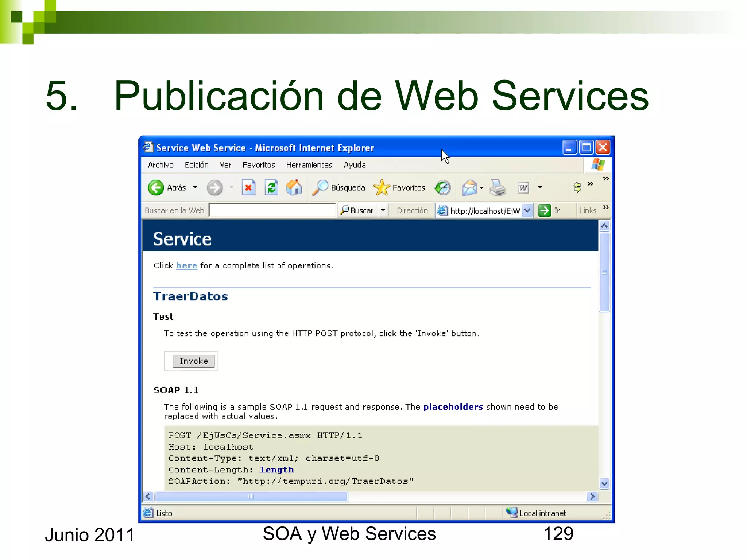Click Internet Explorer icon in title bar
This screenshot has height=560, width=747.
tap(148, 147)
